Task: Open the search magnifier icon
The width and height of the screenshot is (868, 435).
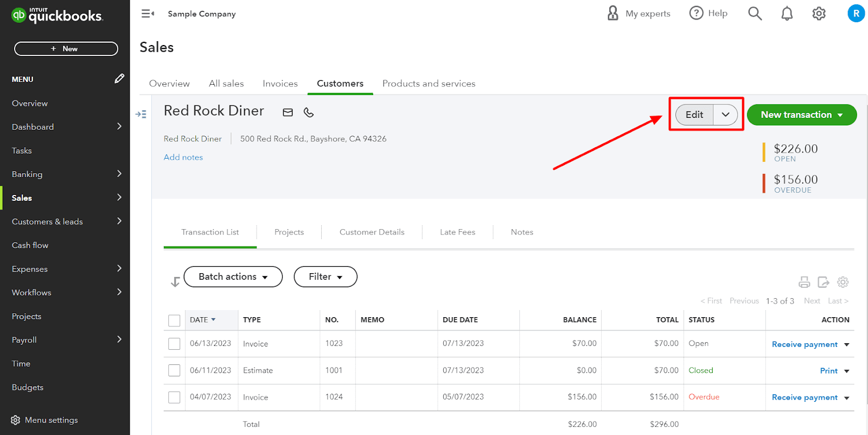Action: (x=755, y=14)
